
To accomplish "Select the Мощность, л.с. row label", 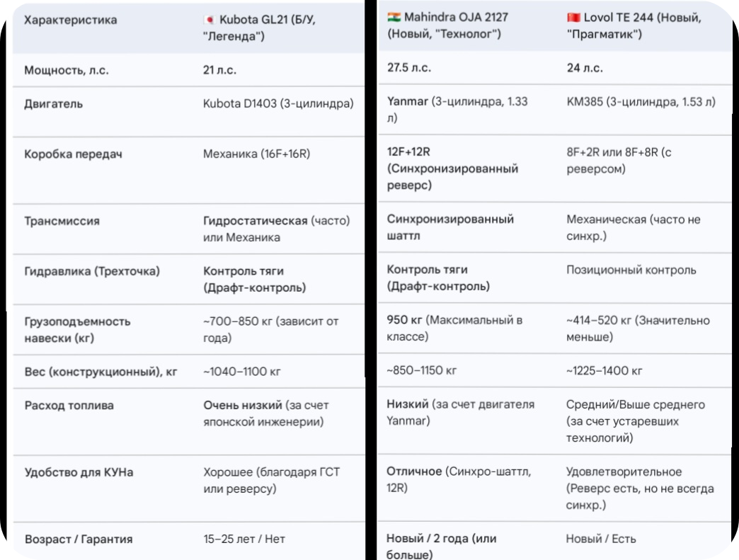I will coord(67,70).
